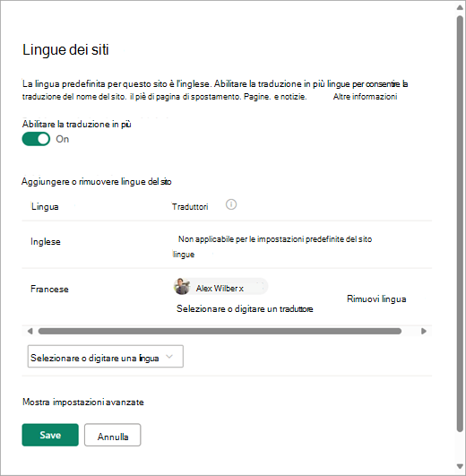Click the Lingue dei siti heading

65,49
